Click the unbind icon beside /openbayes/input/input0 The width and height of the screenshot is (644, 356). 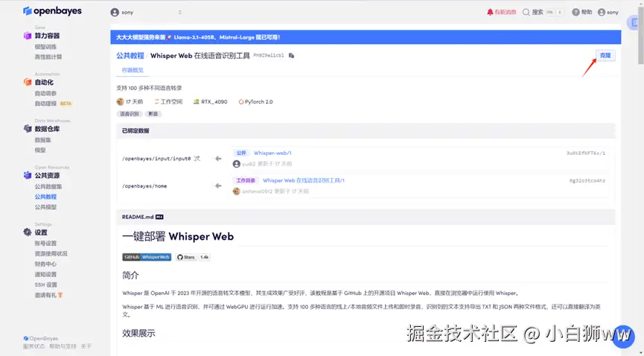click(197, 159)
